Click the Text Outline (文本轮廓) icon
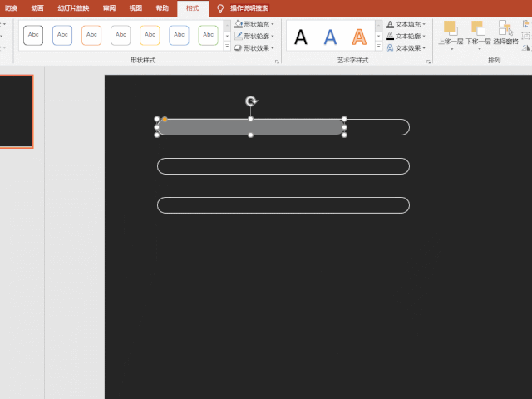Image resolution: width=532 pixels, height=399 pixels. click(390, 36)
